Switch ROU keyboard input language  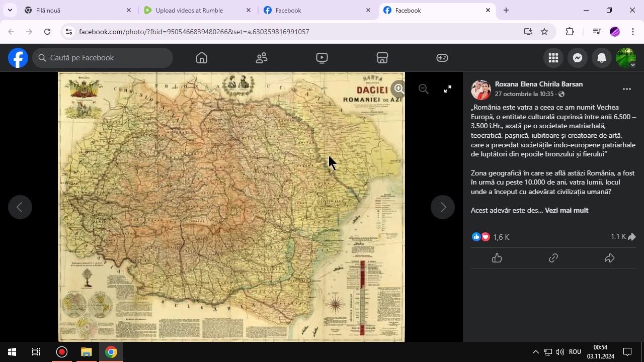pos(575,352)
